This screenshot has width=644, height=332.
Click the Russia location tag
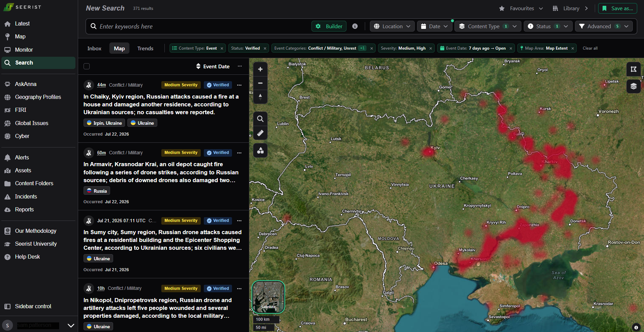(97, 191)
